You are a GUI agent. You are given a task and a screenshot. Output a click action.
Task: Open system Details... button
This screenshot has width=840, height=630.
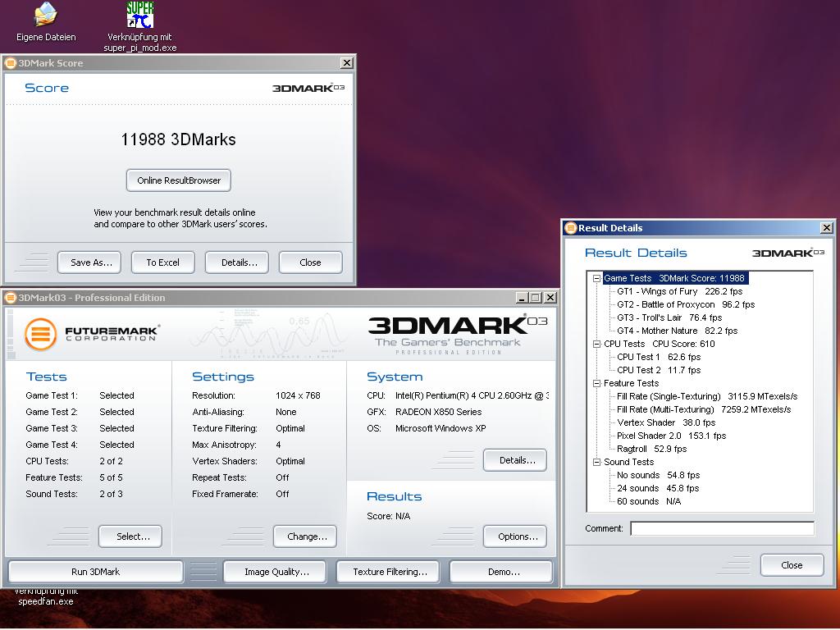coord(515,460)
